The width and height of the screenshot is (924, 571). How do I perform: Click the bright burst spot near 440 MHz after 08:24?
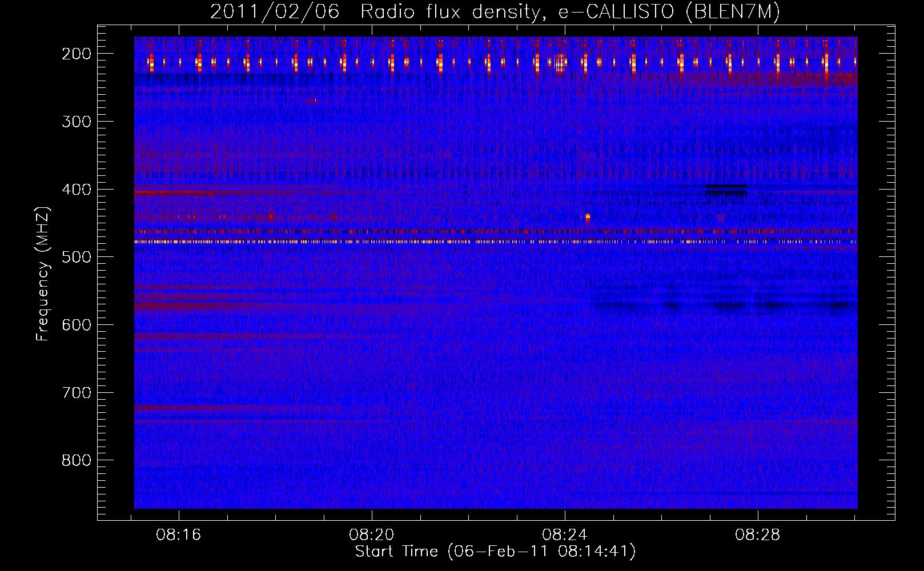(x=587, y=217)
